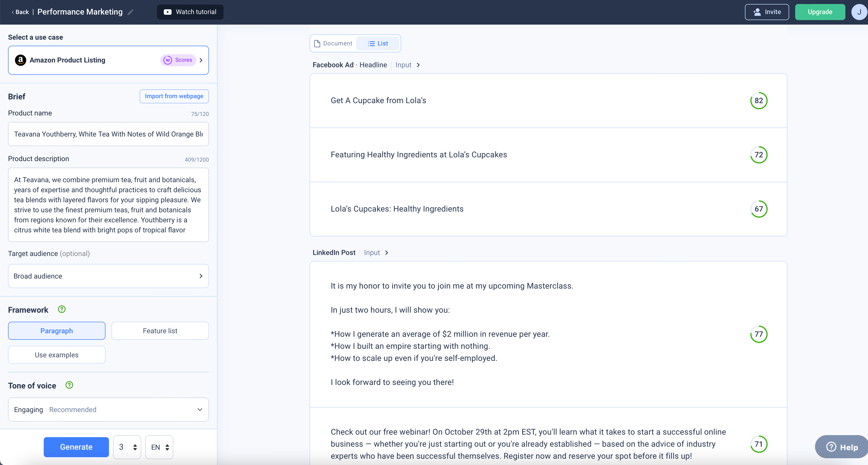
Task: Click the Product name input field
Action: tap(108, 134)
